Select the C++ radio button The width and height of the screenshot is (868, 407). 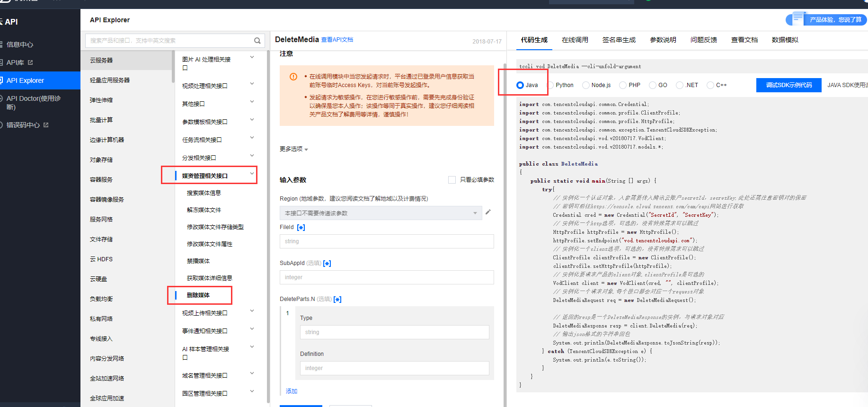710,85
